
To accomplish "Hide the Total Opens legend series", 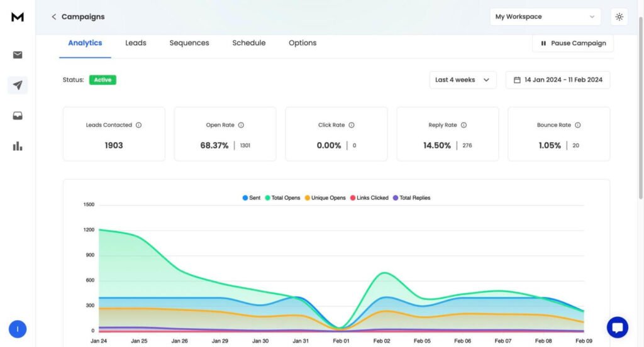I will tap(282, 198).
